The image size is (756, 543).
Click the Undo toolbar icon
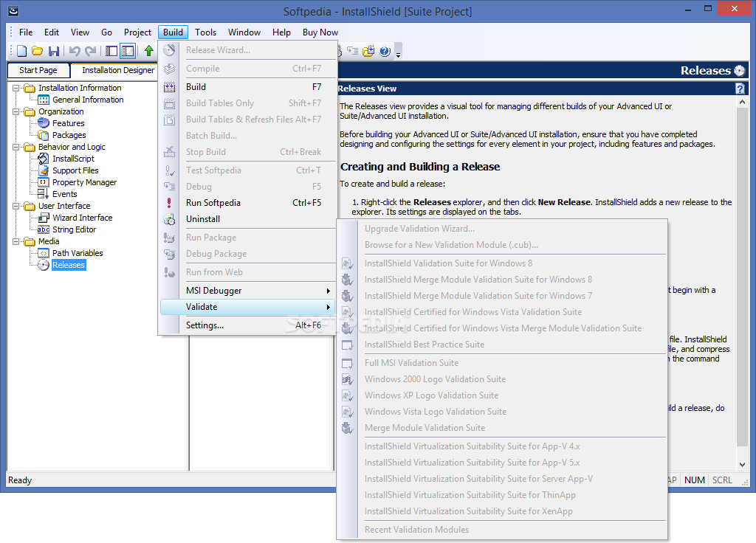(x=75, y=51)
